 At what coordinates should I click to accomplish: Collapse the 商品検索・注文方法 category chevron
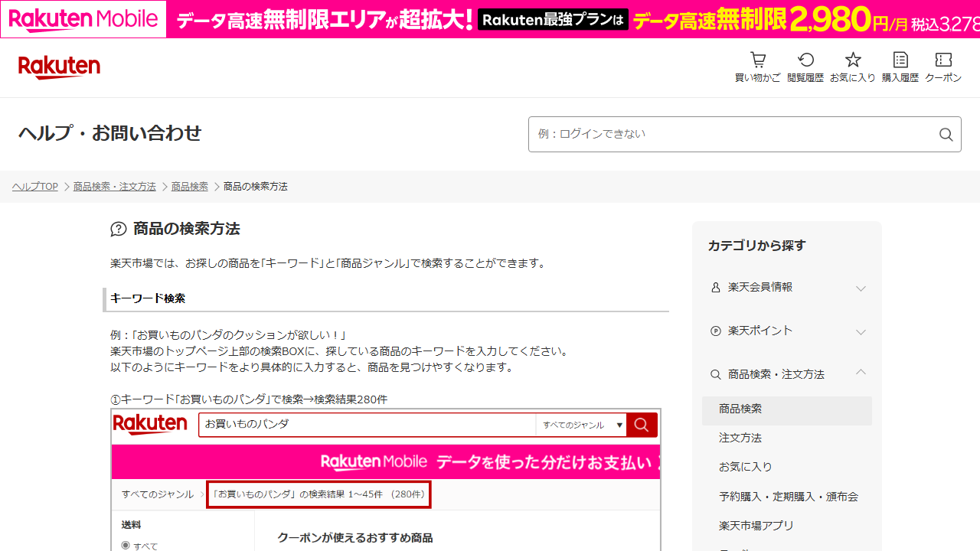(861, 372)
